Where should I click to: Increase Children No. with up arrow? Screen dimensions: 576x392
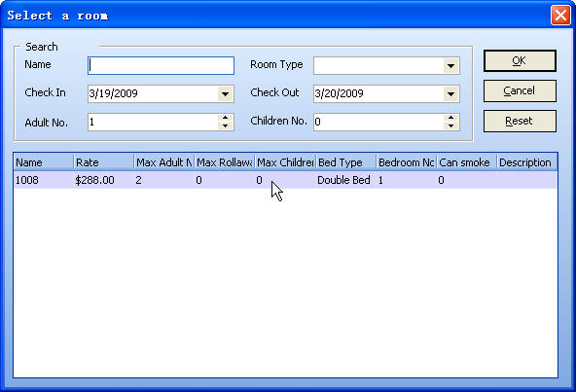pos(450,118)
